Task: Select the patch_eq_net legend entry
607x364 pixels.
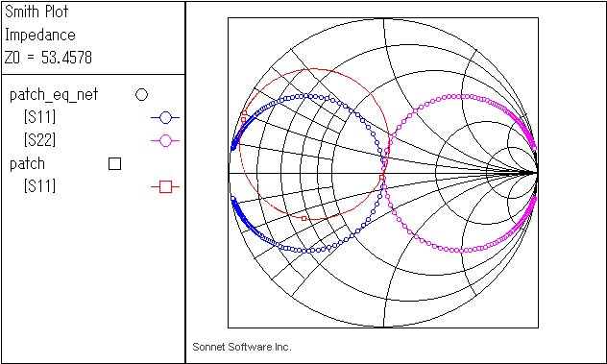Action: [x=54, y=95]
